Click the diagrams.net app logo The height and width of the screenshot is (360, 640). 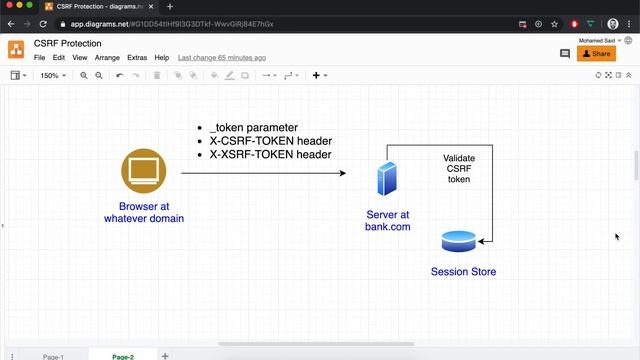tap(16, 49)
